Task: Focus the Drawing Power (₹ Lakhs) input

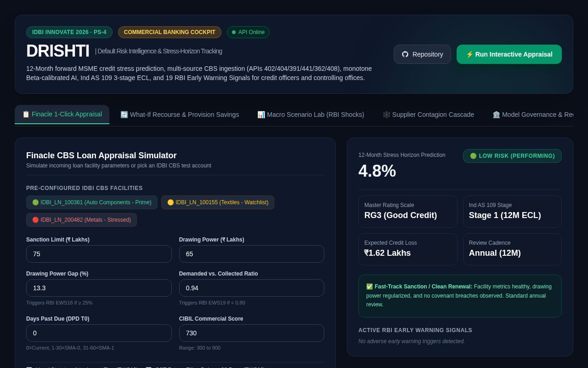Action: (252, 254)
